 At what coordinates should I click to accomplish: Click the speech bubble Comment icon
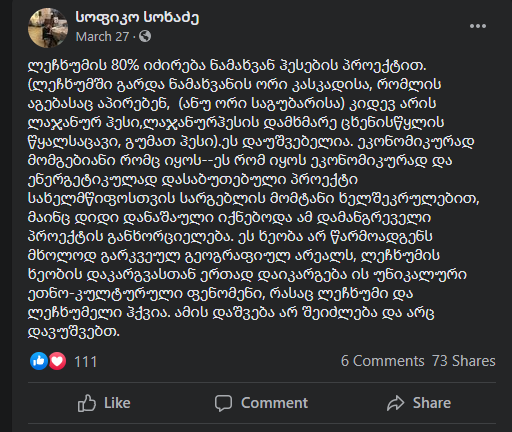click(223, 403)
